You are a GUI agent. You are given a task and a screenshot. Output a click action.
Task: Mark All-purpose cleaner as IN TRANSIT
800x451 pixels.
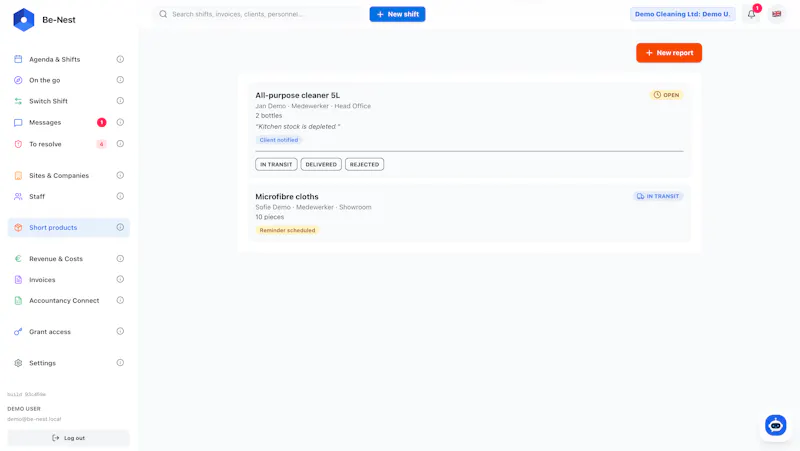(276, 164)
